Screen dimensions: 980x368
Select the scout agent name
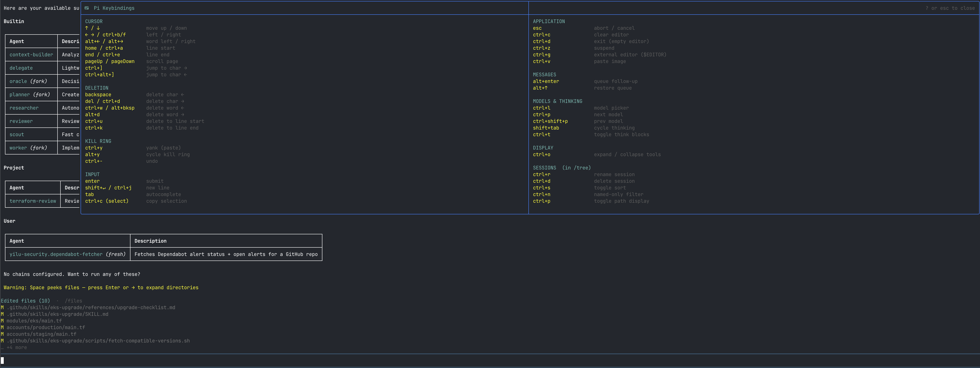pos(17,135)
